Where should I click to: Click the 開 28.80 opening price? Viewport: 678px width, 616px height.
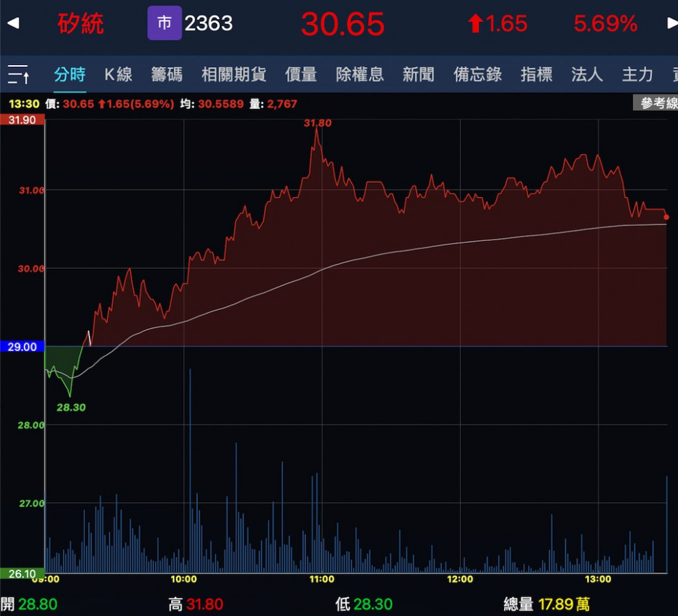point(29,604)
